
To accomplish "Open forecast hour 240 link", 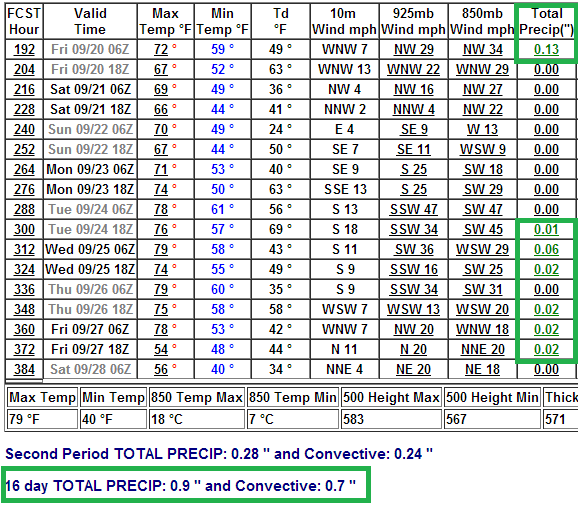I will click(24, 129).
